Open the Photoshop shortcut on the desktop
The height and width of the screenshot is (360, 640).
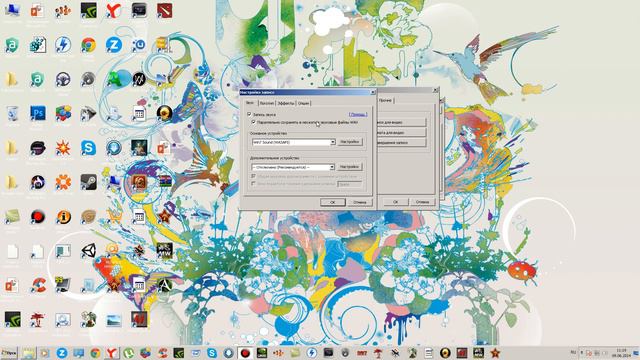click(x=38, y=113)
